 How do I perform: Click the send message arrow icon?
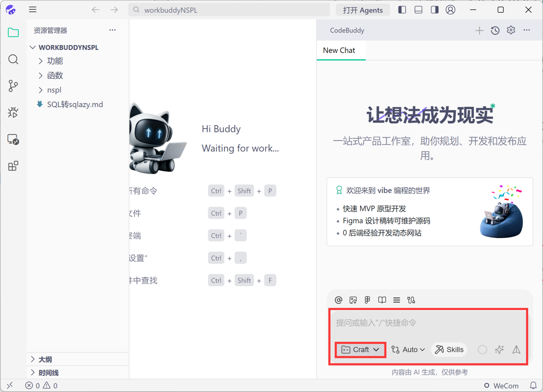(x=517, y=350)
